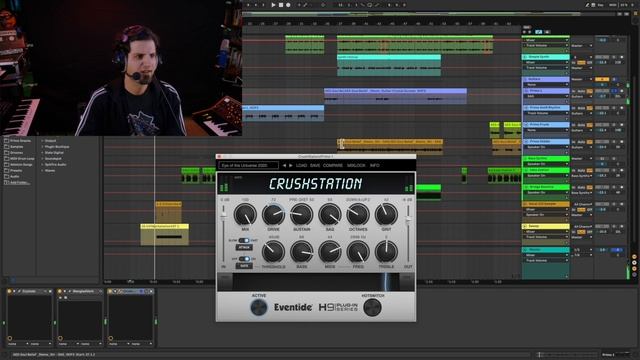Flip the Slow/Fast attack switch
Viewport: 640px width, 360px height.
(x=244, y=240)
